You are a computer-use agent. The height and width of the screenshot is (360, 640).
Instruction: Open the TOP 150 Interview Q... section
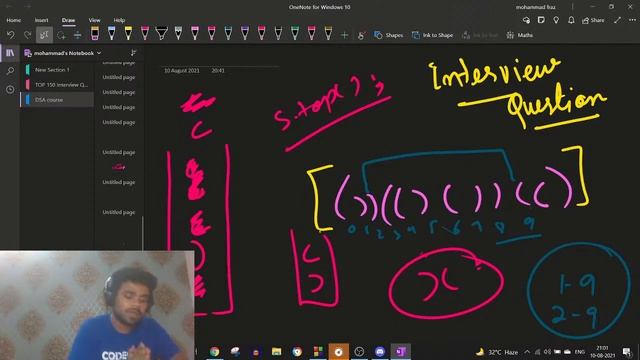point(57,85)
